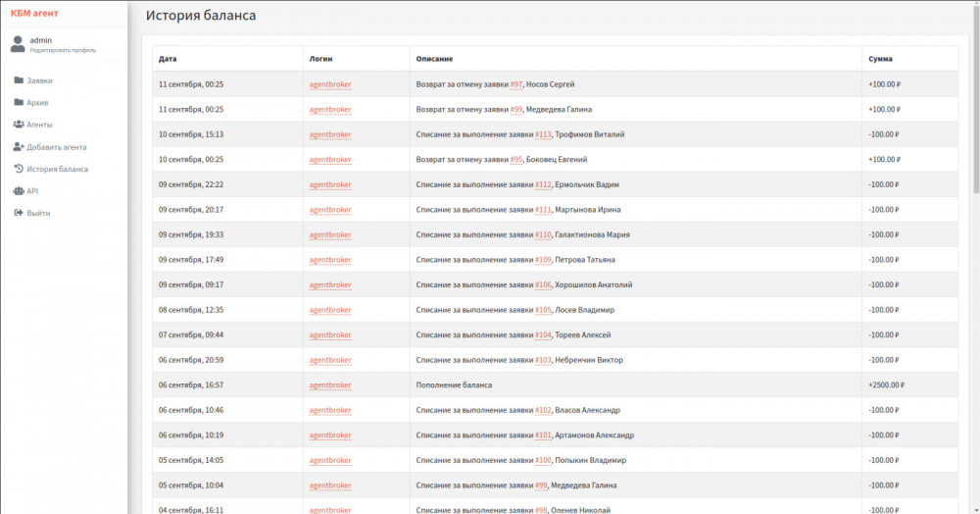
Task: Open request #104 link, Тореев Алексей
Action: (543, 334)
